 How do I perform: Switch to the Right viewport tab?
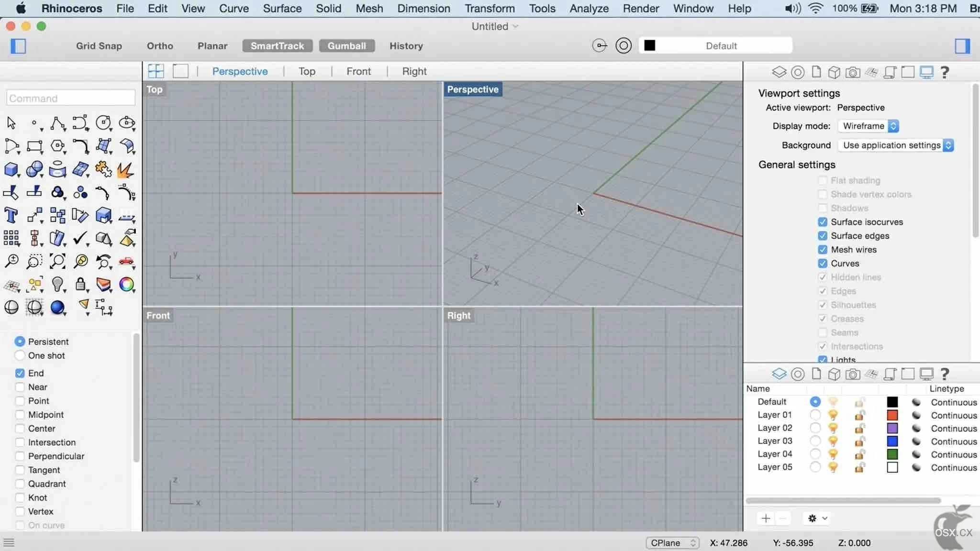tap(414, 71)
